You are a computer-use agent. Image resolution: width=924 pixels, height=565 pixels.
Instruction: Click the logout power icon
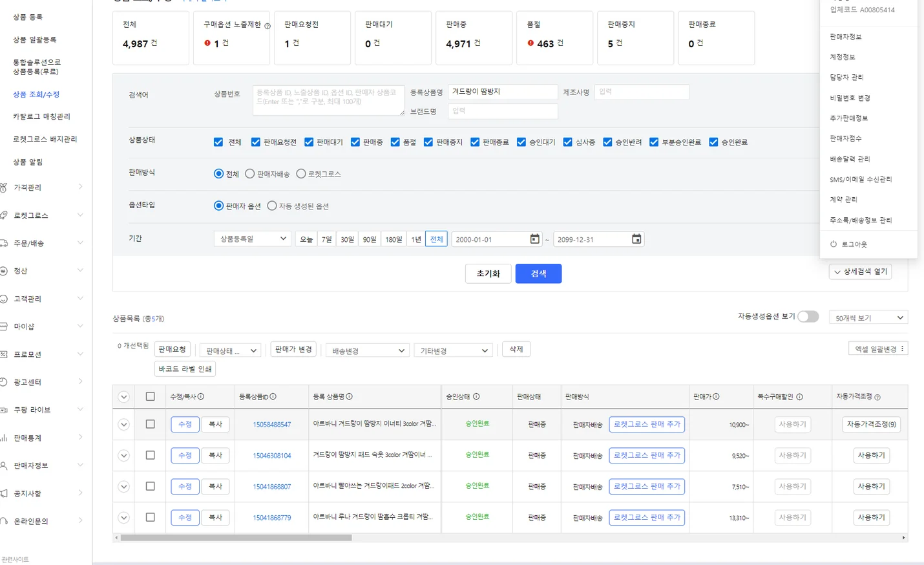(834, 244)
